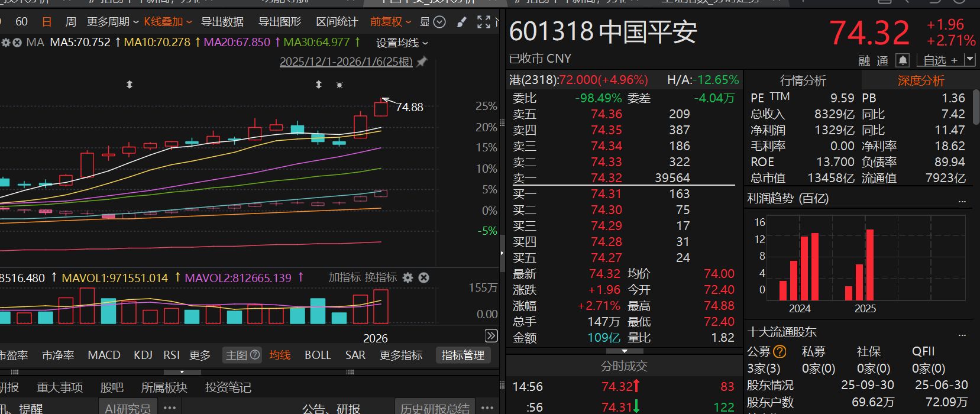Close the volume indicator panel
This screenshot has width=980, height=414.
423,277
